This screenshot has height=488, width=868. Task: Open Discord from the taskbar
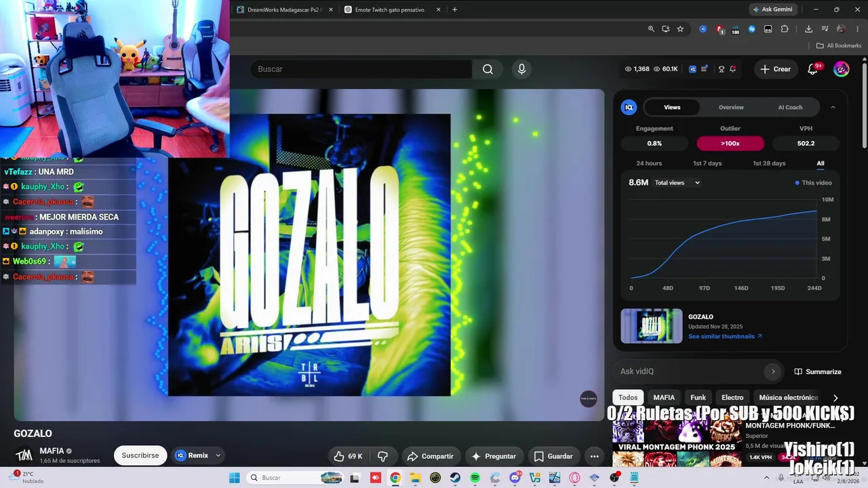point(515,478)
